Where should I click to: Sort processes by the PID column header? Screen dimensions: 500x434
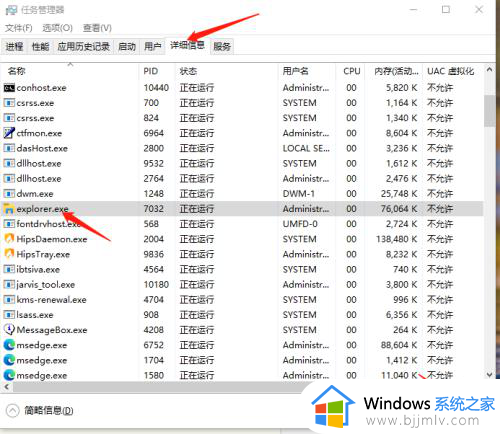click(150, 71)
